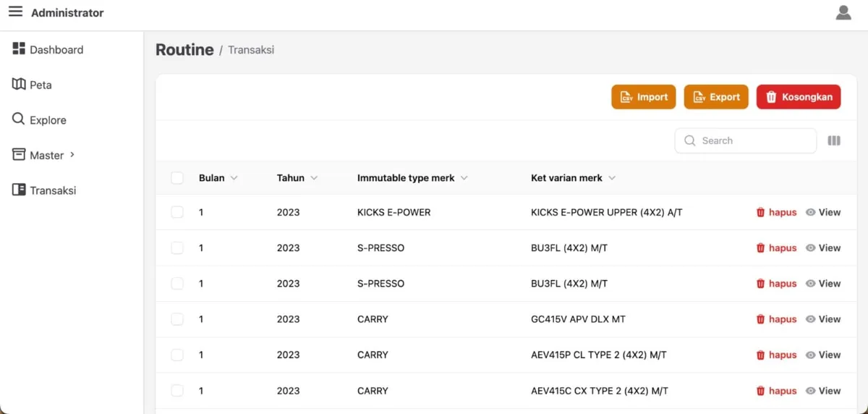Screen dimensions: 868x414
Task: Click the Immutable type merk header label
Action: (x=406, y=178)
